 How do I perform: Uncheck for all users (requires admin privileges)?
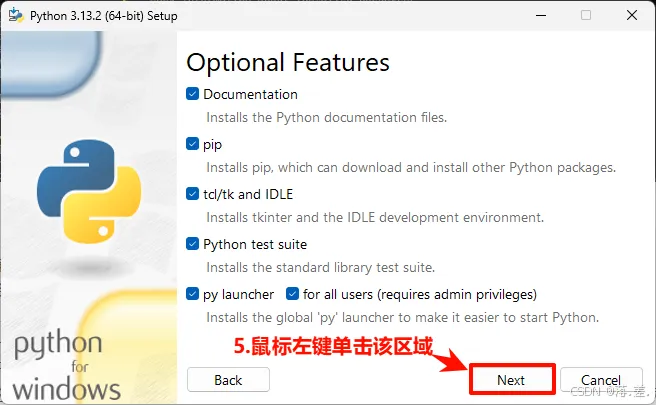[x=293, y=294]
